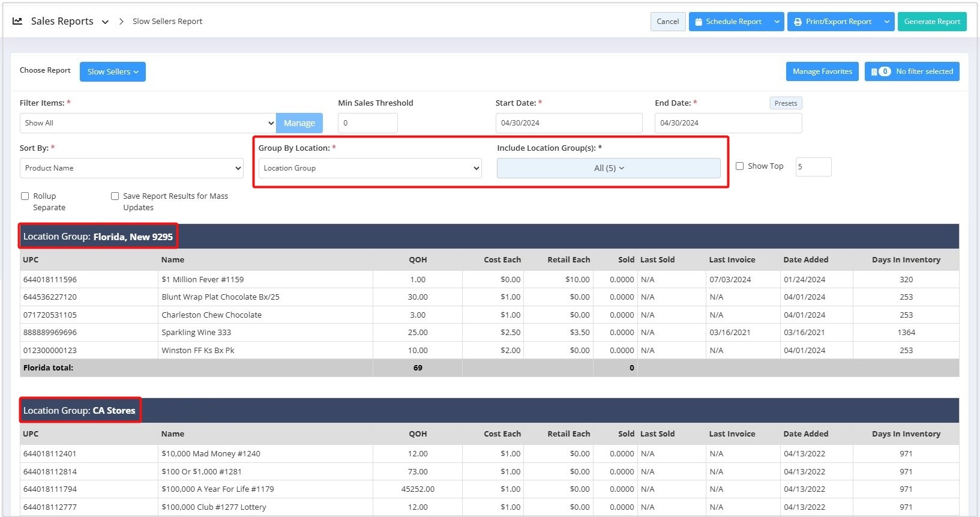Focus the Min Sales Threshold field

point(367,123)
